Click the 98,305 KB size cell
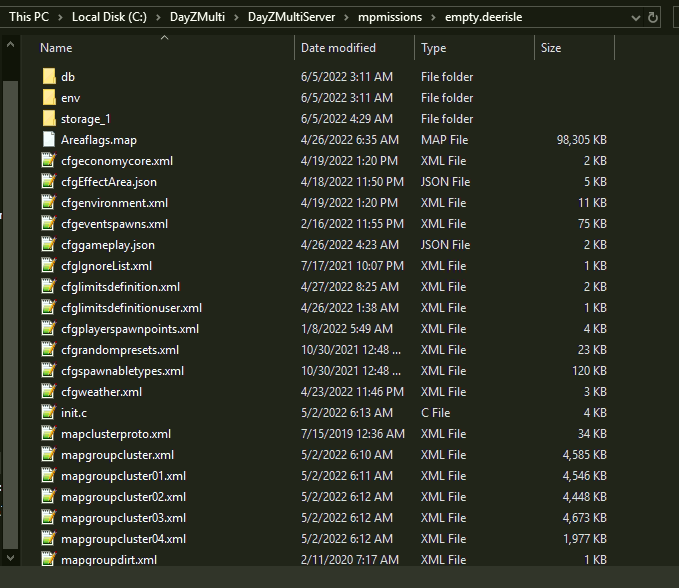 click(x=582, y=140)
